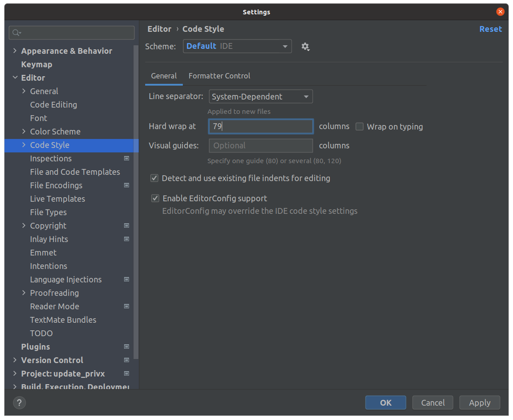This screenshot has width=513, height=420.
Task: Click the project-level icon beside File Encodings
Action: click(x=127, y=185)
